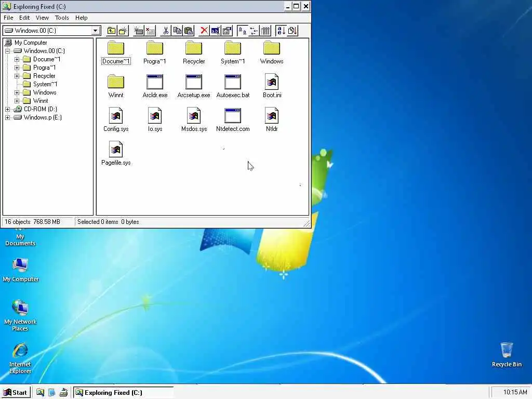532x399 pixels.
Task: Select the Boot.ini file icon
Action: click(x=272, y=82)
